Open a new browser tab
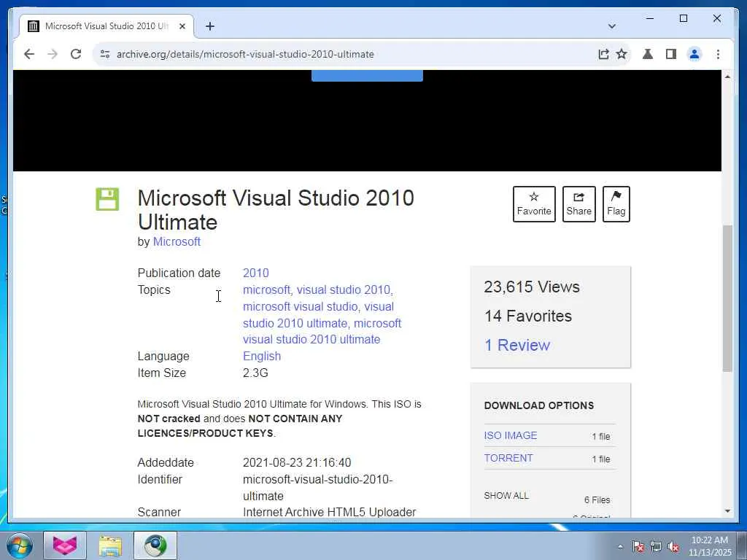This screenshot has width=747, height=560. pos(210,26)
